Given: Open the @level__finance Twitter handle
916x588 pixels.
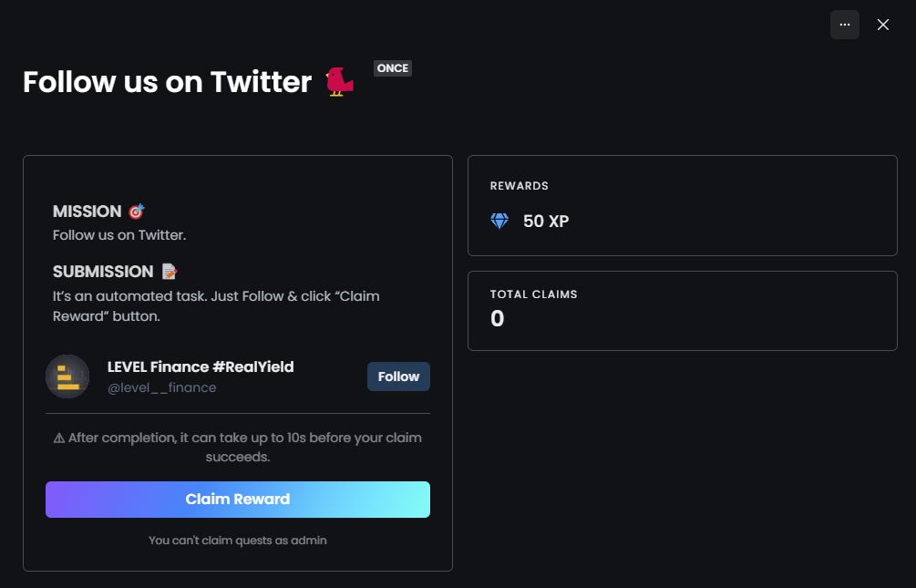Looking at the screenshot, I should tap(162, 387).
